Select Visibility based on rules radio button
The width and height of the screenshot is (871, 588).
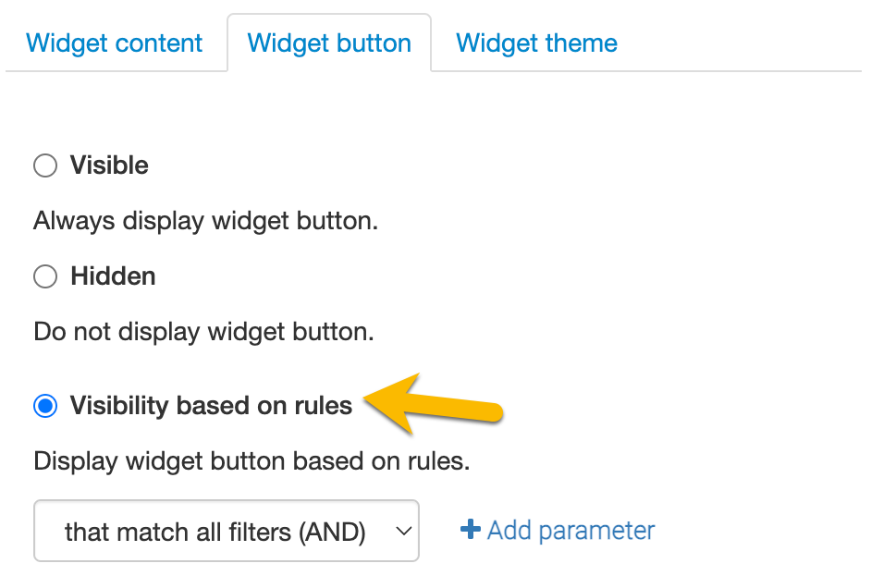coord(44,406)
